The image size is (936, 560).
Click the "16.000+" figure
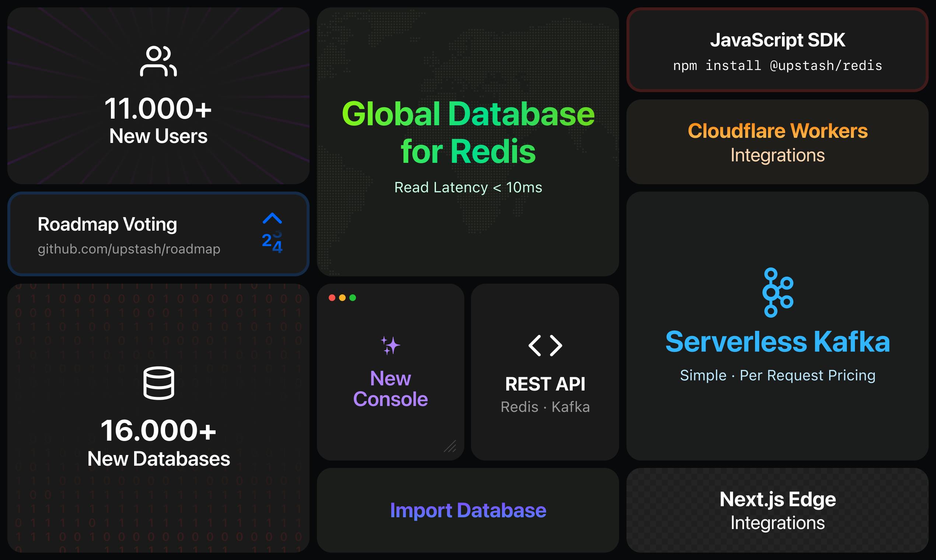click(158, 431)
